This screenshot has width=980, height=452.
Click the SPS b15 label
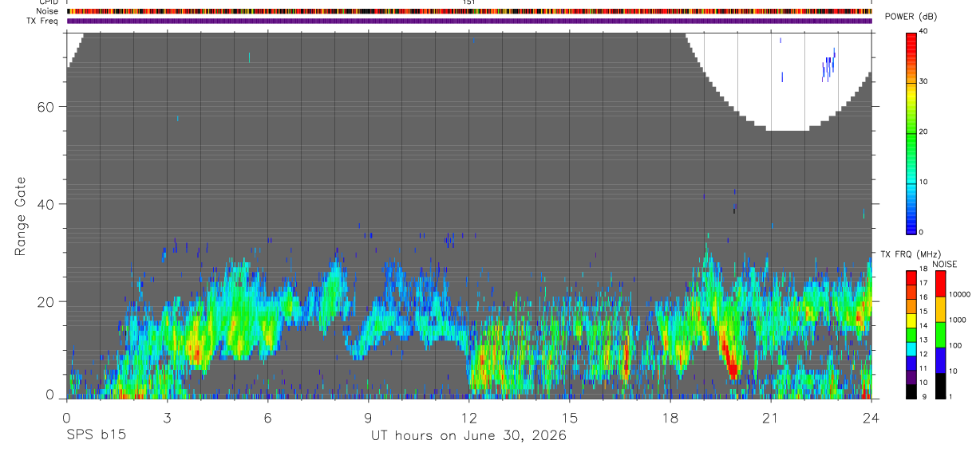tap(96, 435)
